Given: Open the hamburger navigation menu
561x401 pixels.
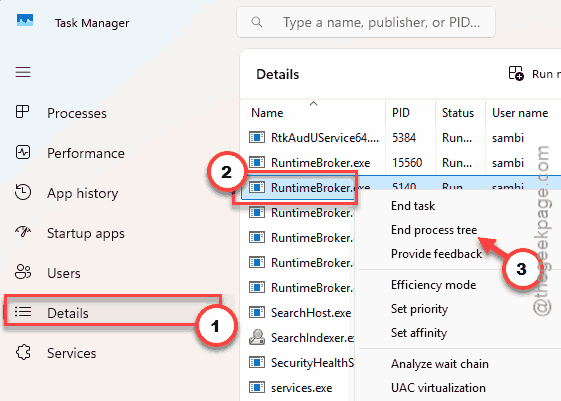Looking at the screenshot, I should 23,72.
